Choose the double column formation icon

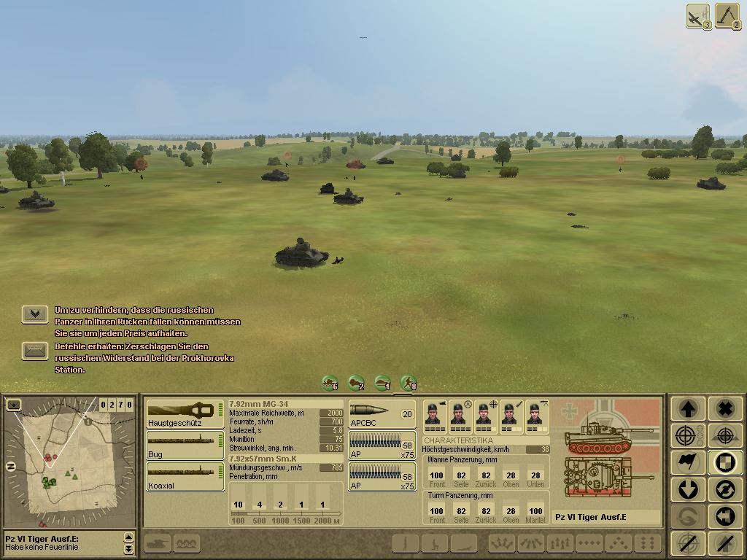point(647,543)
